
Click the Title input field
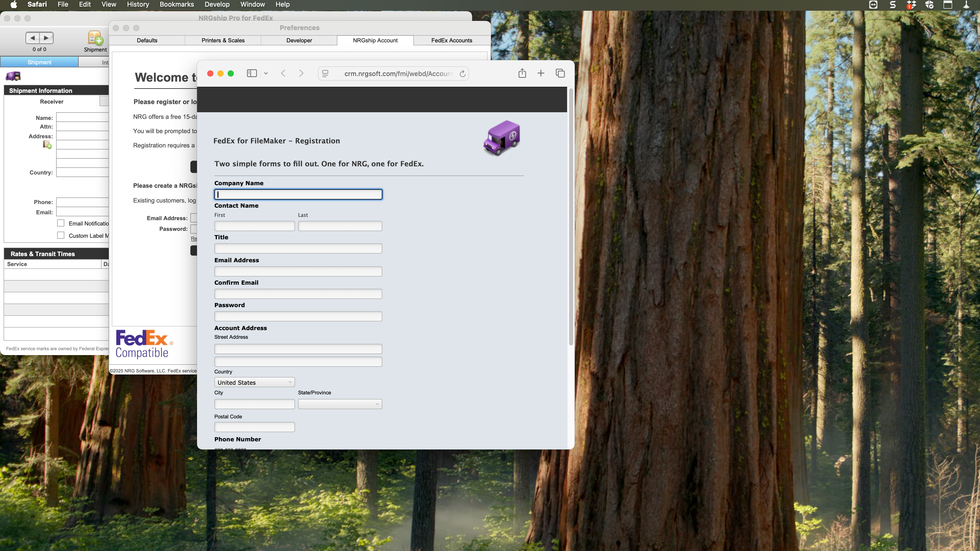pos(298,248)
